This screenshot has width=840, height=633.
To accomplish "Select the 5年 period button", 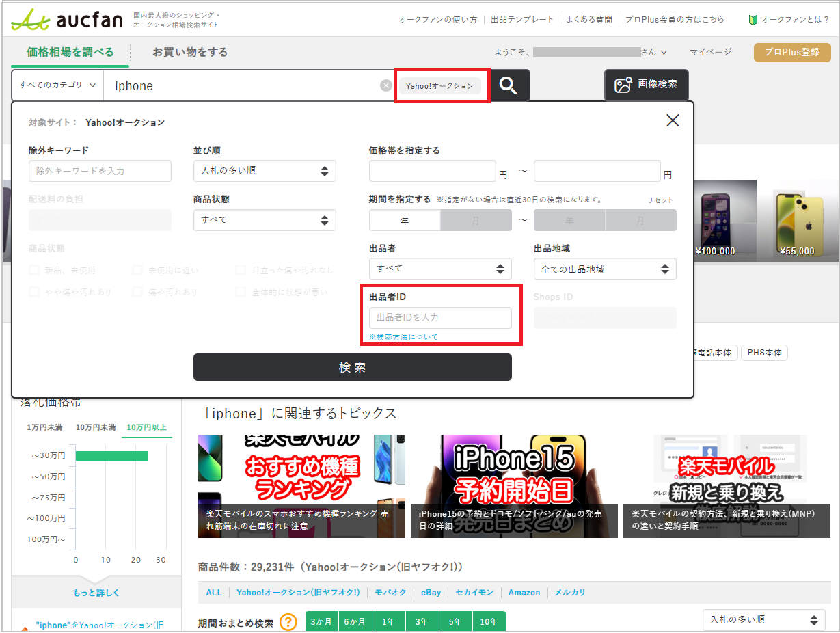I will click(455, 622).
